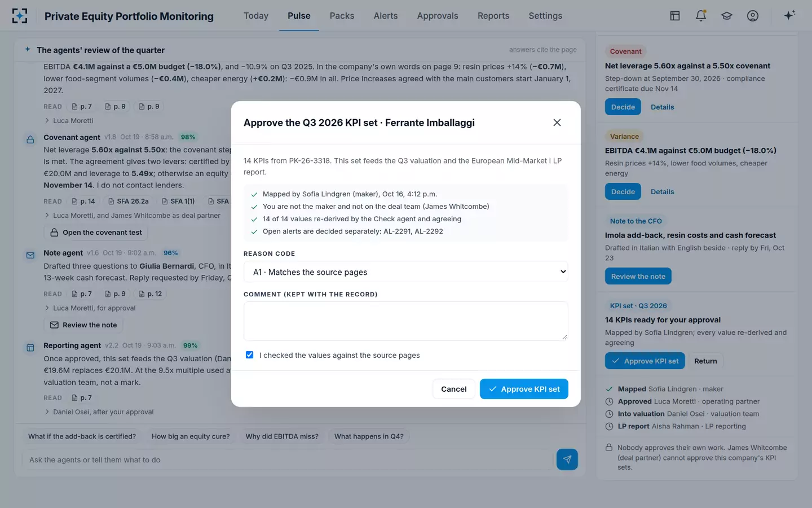The height and width of the screenshot is (508, 812).
Task: Open the Alerts tab
Action: 386,16
